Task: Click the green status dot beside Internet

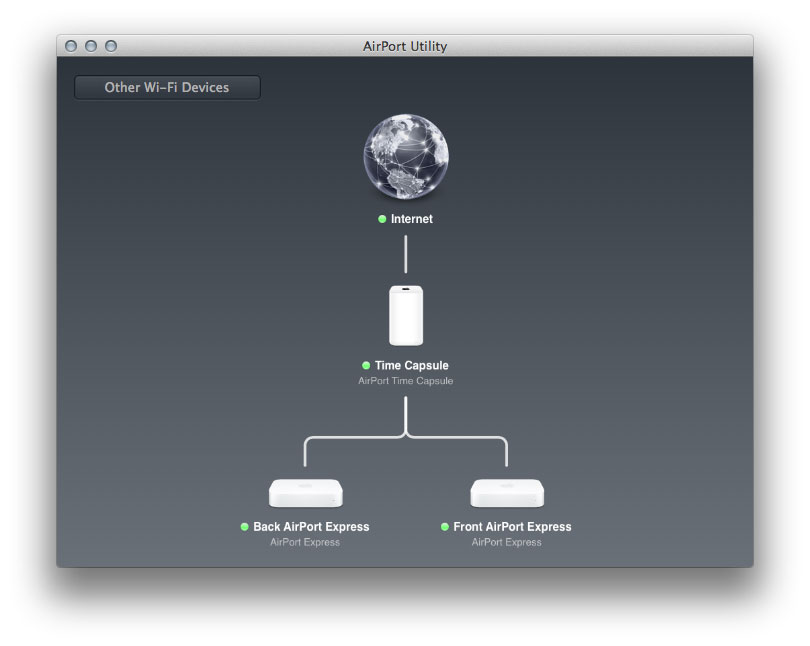Action: click(382, 219)
